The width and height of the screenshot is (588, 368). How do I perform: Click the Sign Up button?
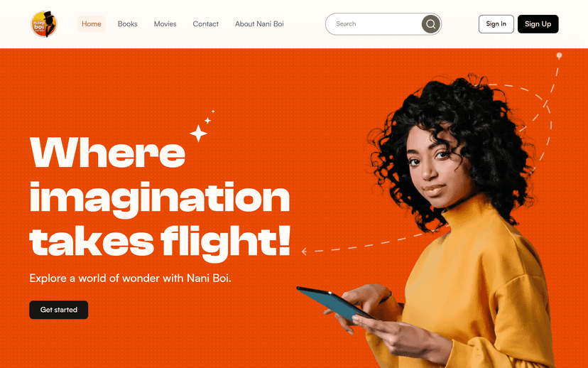click(538, 24)
